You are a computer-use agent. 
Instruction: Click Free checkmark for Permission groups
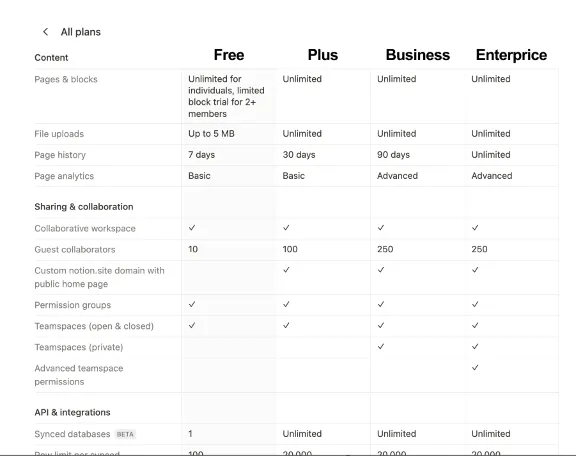coord(192,304)
